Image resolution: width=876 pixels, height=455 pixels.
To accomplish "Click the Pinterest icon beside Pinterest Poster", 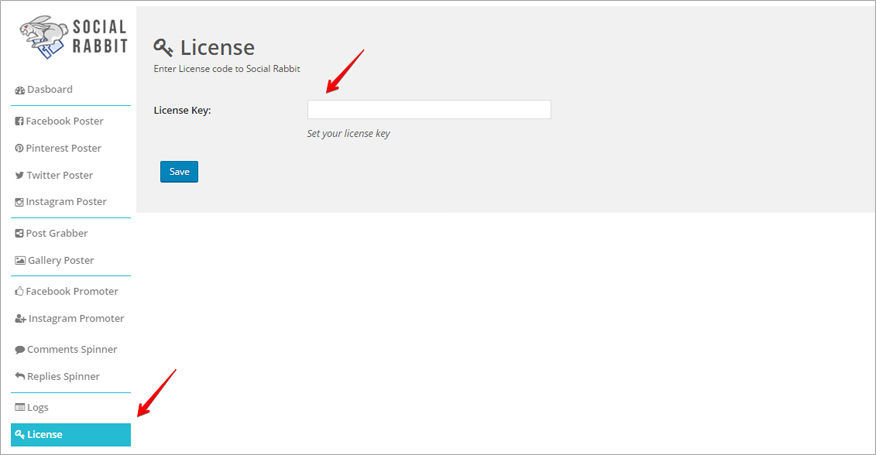I will pyautogui.click(x=19, y=148).
